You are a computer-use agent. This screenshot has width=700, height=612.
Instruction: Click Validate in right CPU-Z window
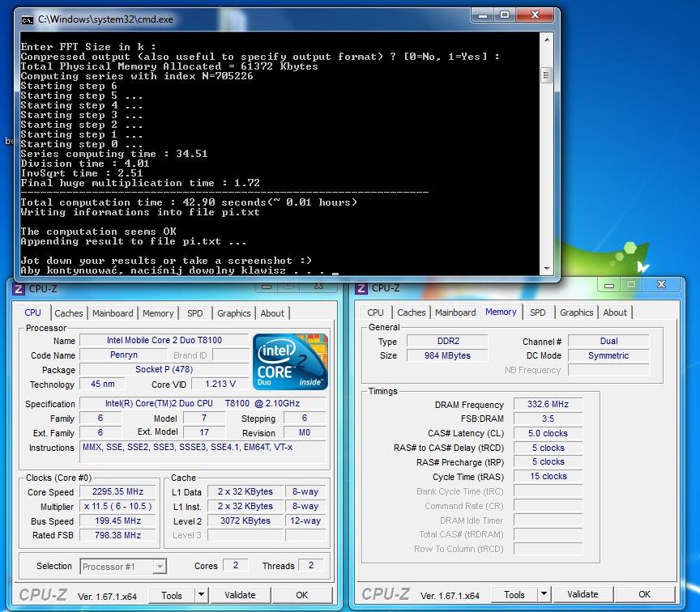pyautogui.click(x=583, y=594)
